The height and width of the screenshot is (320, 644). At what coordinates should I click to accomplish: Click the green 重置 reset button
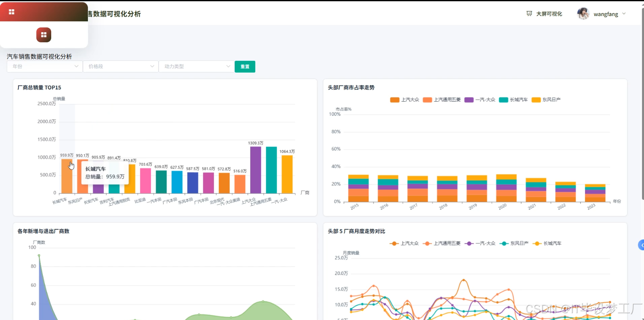pos(245,66)
